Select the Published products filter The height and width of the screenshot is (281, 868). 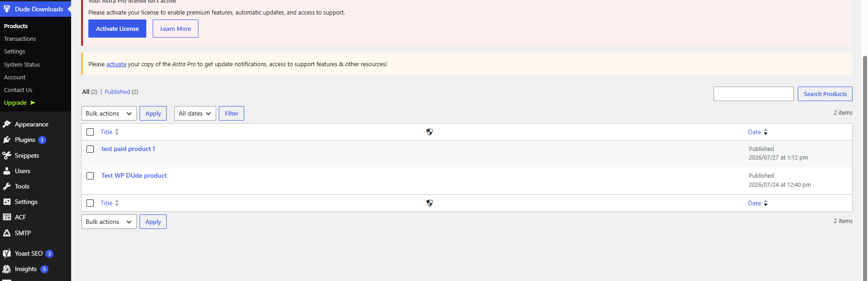tap(117, 92)
